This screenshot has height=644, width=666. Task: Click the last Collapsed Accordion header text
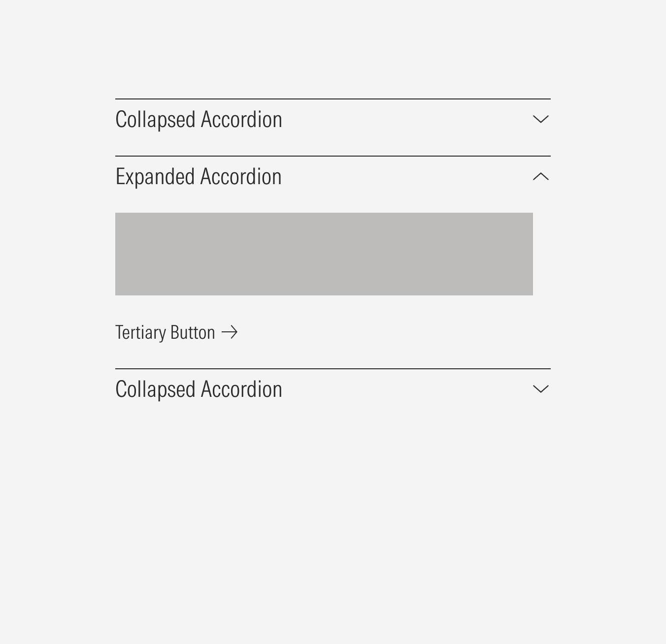click(x=199, y=388)
